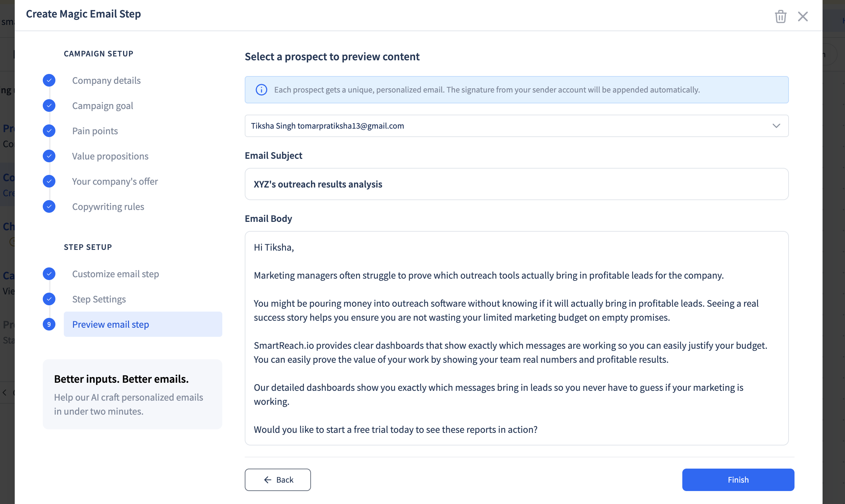
Task: Open the Step Settings section
Action: [99, 299]
